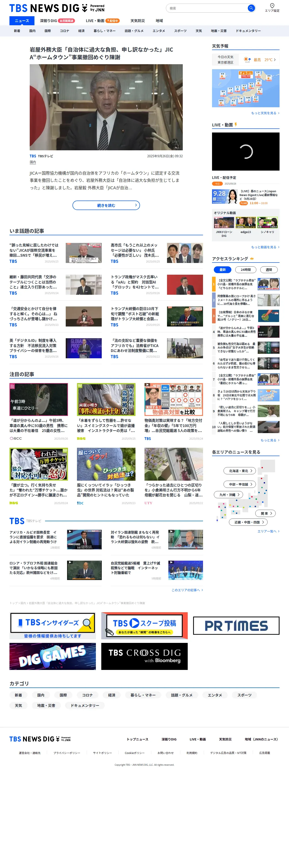Click the 国内 category tag under headline

coord(33,162)
